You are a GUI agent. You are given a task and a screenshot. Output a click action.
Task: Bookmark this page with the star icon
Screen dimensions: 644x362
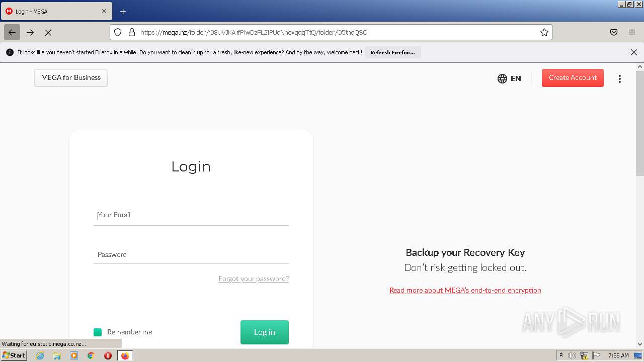[544, 32]
